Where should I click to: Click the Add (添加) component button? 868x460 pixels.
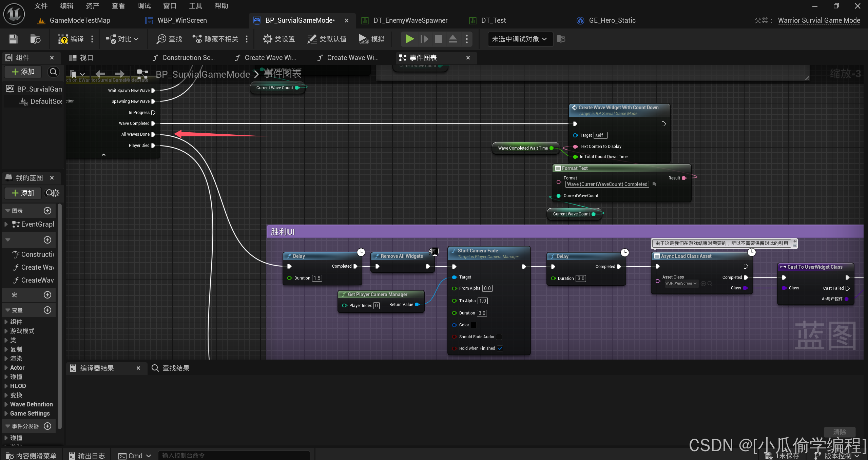(23, 72)
